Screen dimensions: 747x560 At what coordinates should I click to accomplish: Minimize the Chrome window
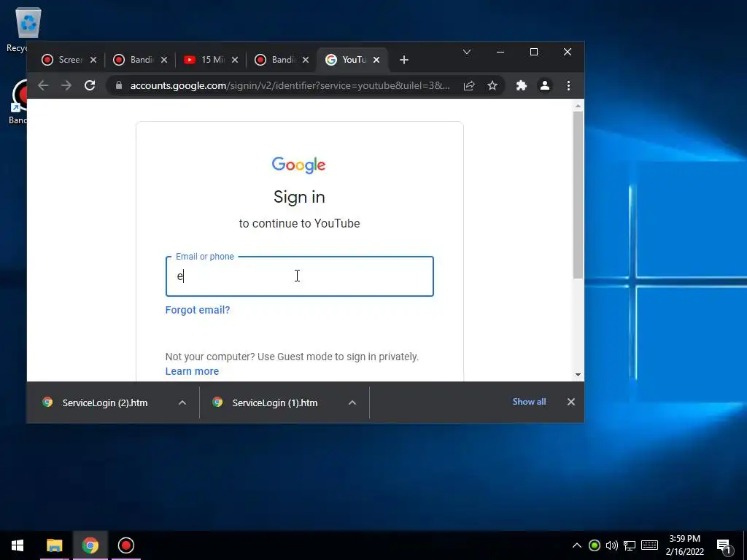point(500,52)
